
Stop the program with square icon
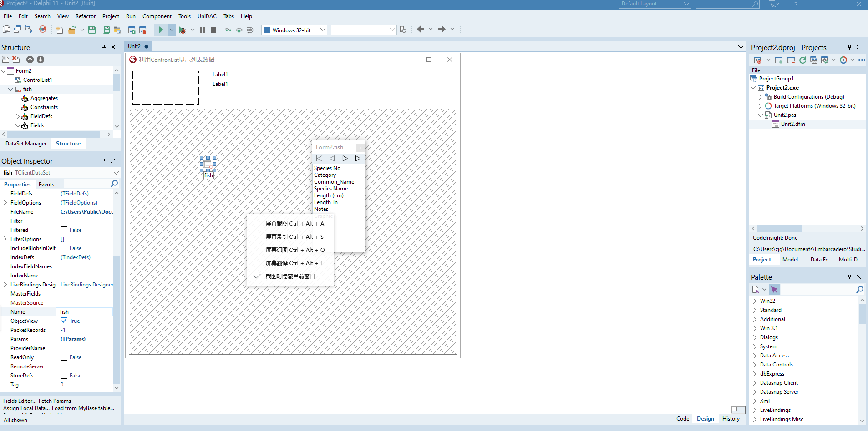click(x=213, y=30)
